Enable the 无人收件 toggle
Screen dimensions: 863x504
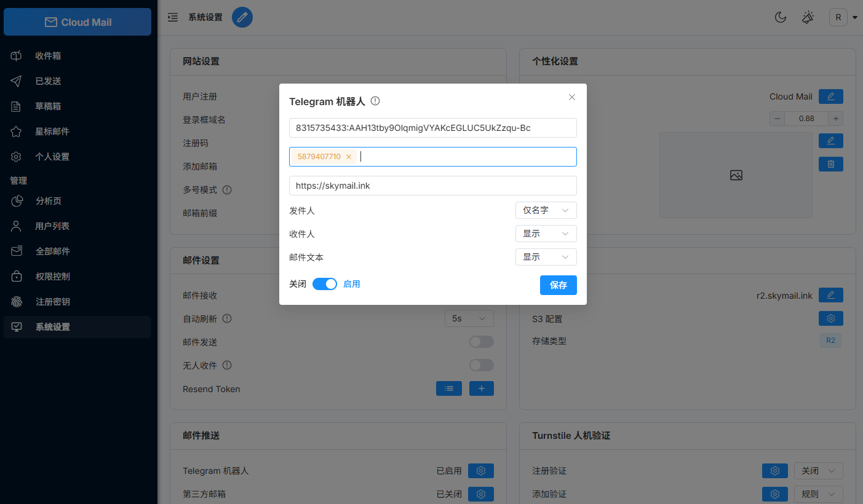point(481,365)
